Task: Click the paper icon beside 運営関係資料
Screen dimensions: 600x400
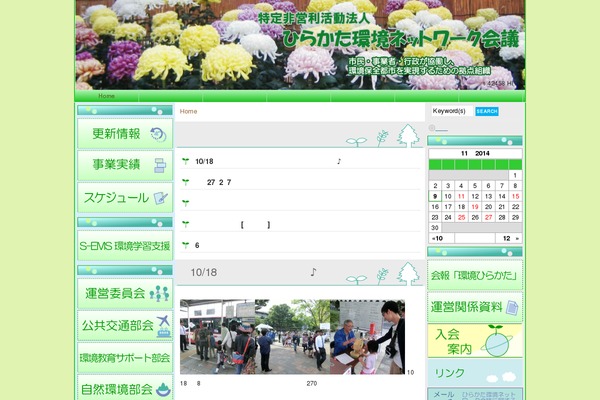Action: (512, 307)
